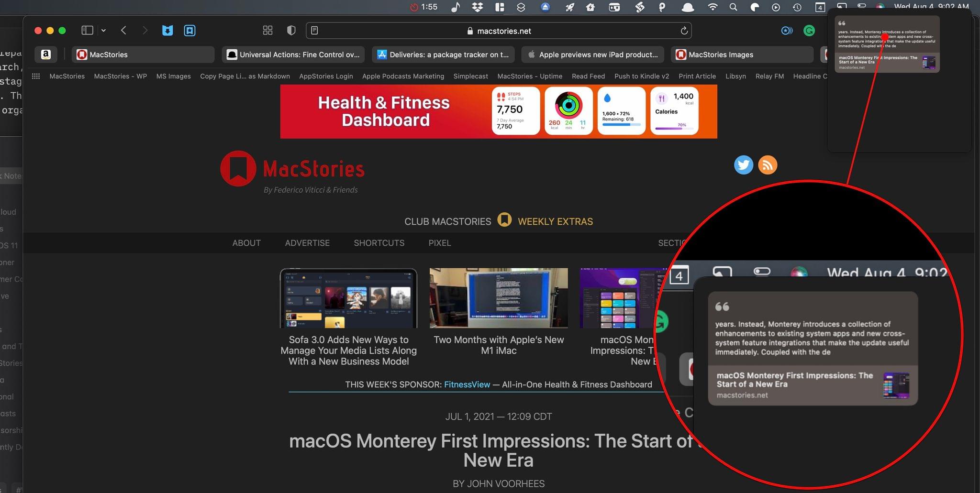
Task: Click the JUL 1, 2021 article date
Action: 499,416
